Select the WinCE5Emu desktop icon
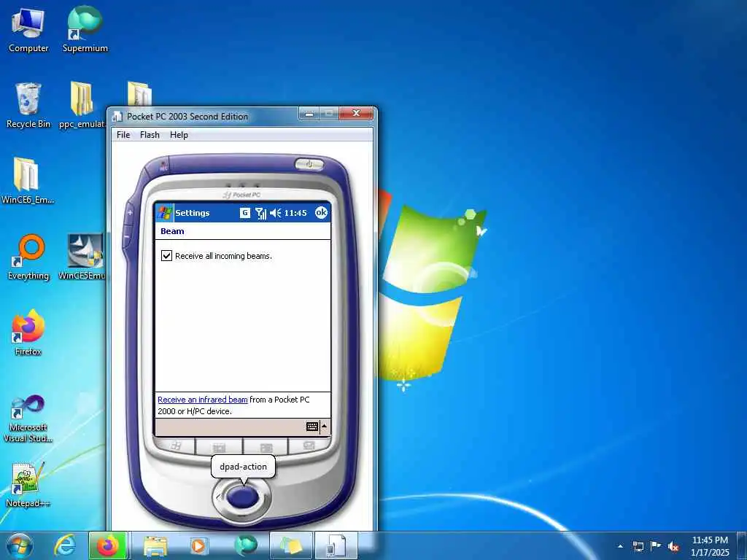 pyautogui.click(x=84, y=257)
